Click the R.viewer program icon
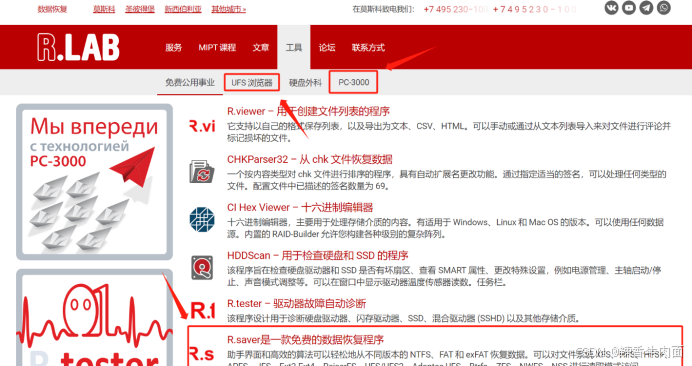Viewport: 692px width, 366px height. (x=202, y=126)
